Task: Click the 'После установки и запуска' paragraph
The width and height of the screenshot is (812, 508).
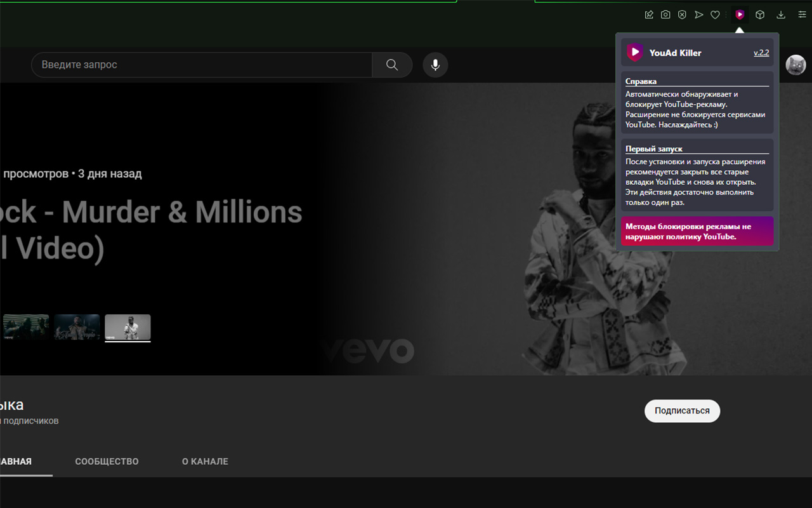Action: [x=695, y=182]
